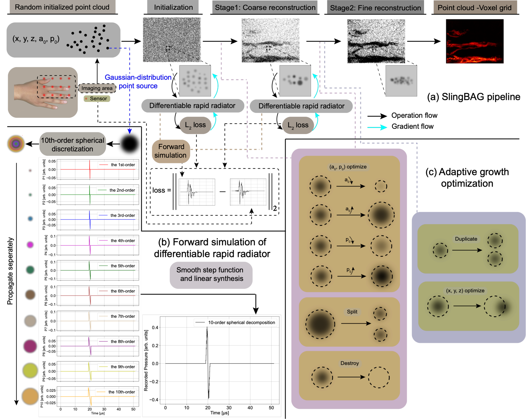Click the straight cyan right-pointing arrow

pyautogui.click(x=377, y=127)
